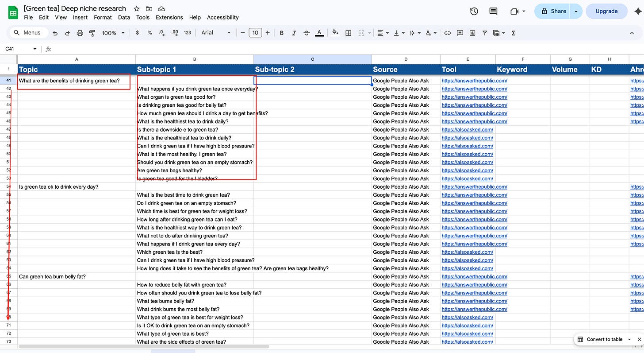Format as currency with dollar icon
The image size is (644, 353).
138,33
